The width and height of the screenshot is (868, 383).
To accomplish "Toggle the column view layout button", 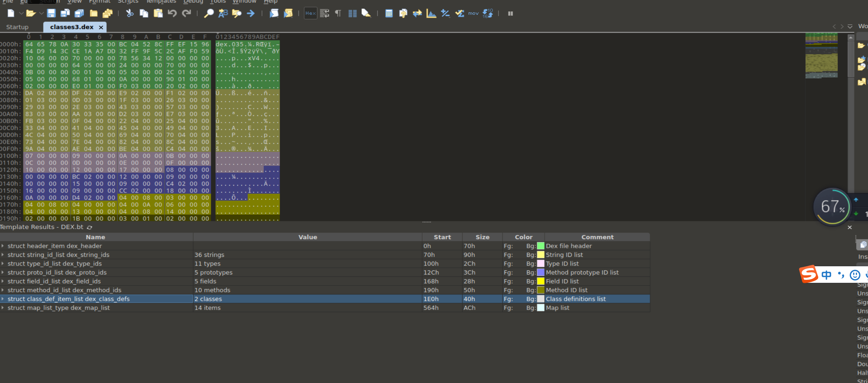I will coord(352,14).
